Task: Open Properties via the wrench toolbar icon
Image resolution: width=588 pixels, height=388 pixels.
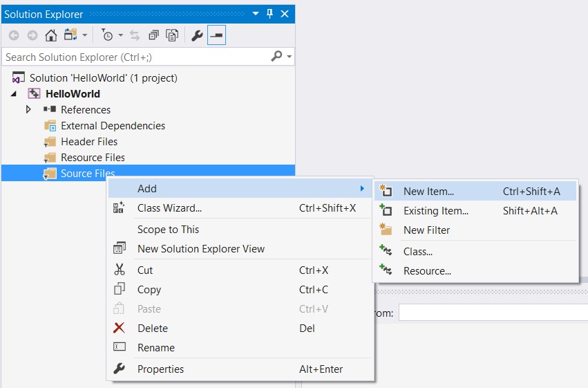Action: click(197, 35)
